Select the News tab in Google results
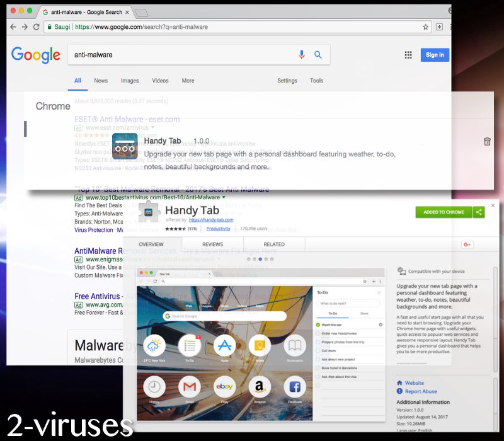 click(x=100, y=81)
